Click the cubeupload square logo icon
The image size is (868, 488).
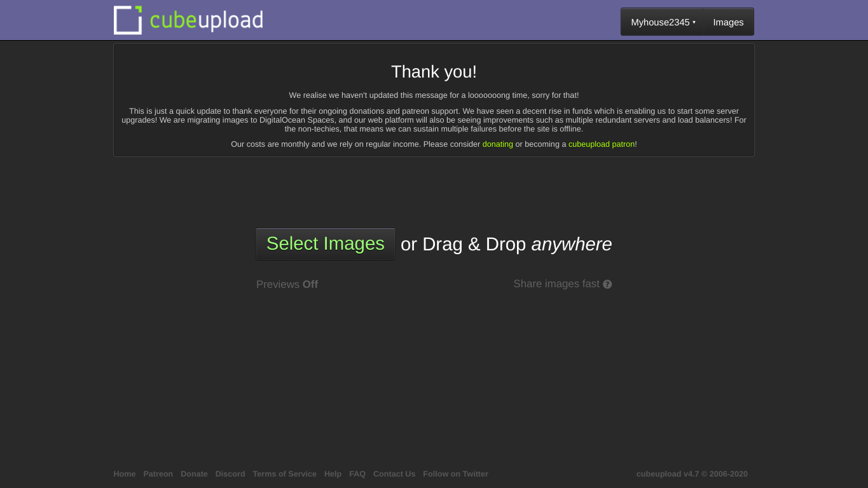click(x=128, y=20)
